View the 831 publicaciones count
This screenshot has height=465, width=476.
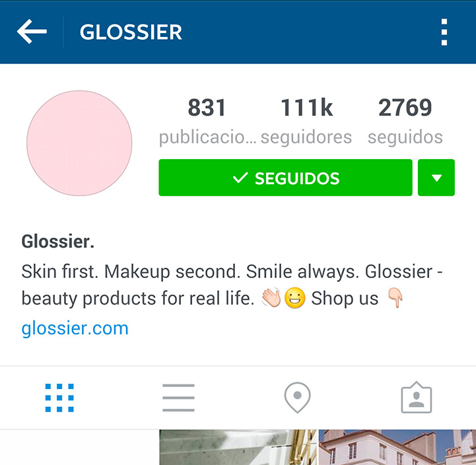[x=207, y=122]
